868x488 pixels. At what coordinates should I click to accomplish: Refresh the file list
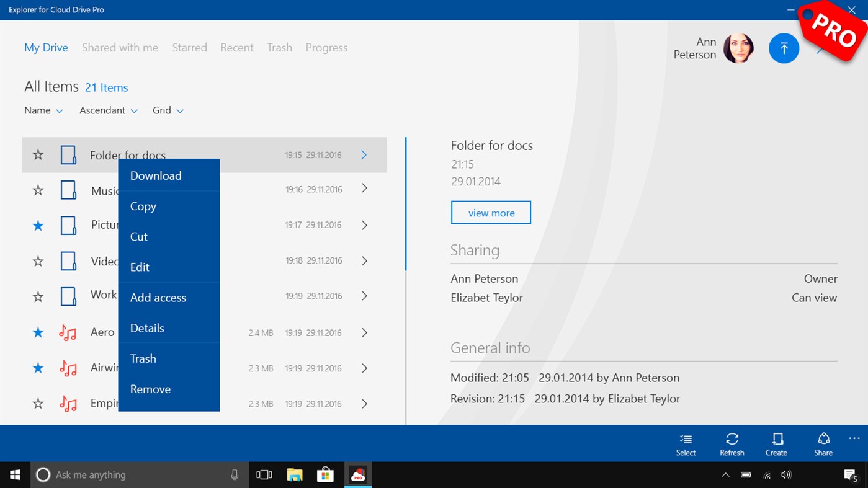pos(732,443)
